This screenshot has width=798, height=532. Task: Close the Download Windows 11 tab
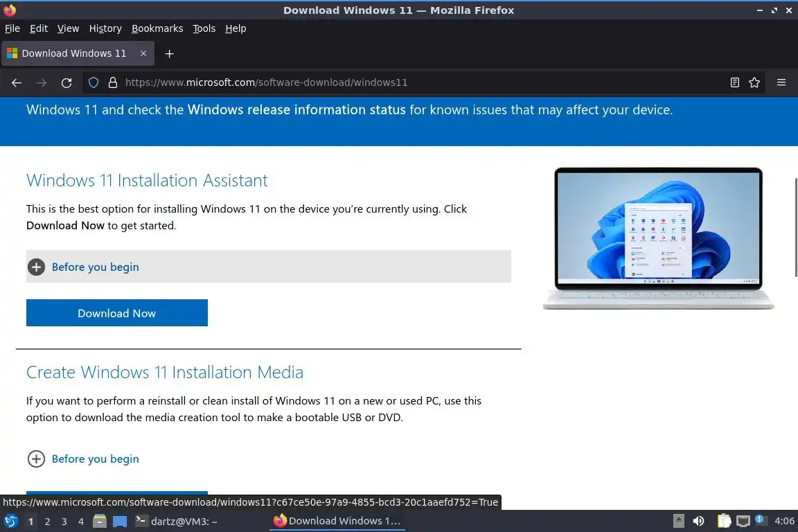click(143, 53)
